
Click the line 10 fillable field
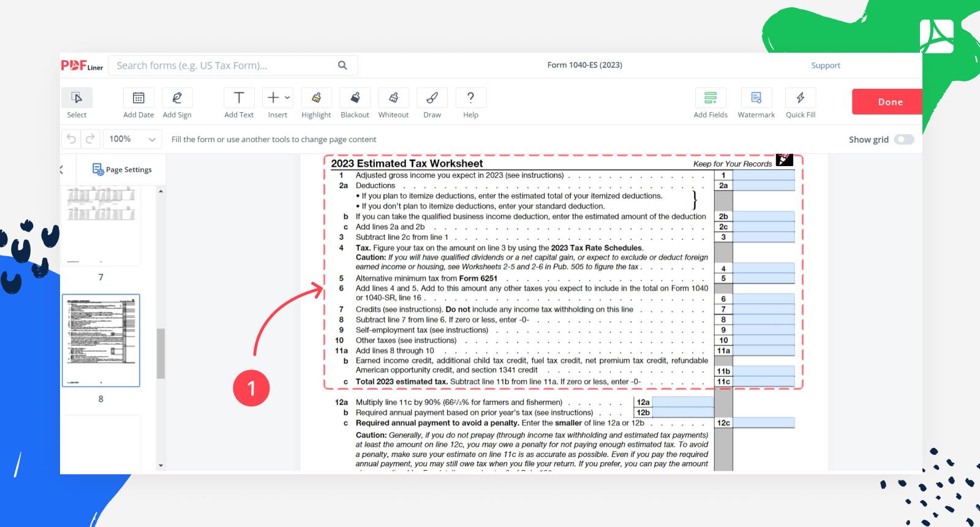click(x=764, y=340)
